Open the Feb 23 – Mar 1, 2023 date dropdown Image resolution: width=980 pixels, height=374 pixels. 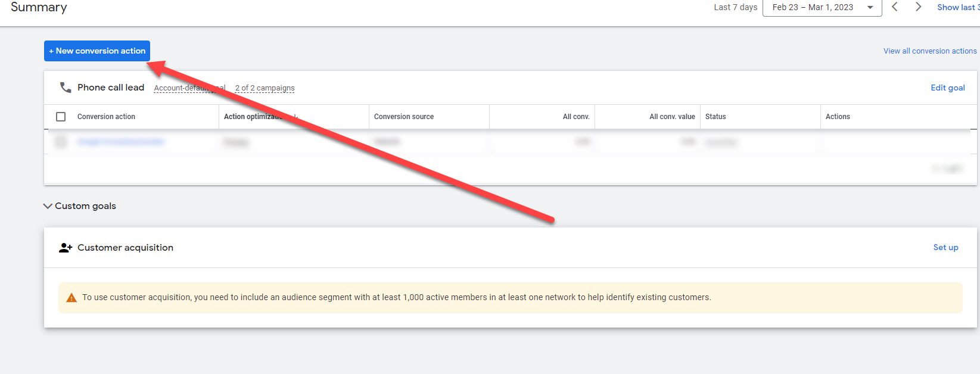tap(822, 7)
